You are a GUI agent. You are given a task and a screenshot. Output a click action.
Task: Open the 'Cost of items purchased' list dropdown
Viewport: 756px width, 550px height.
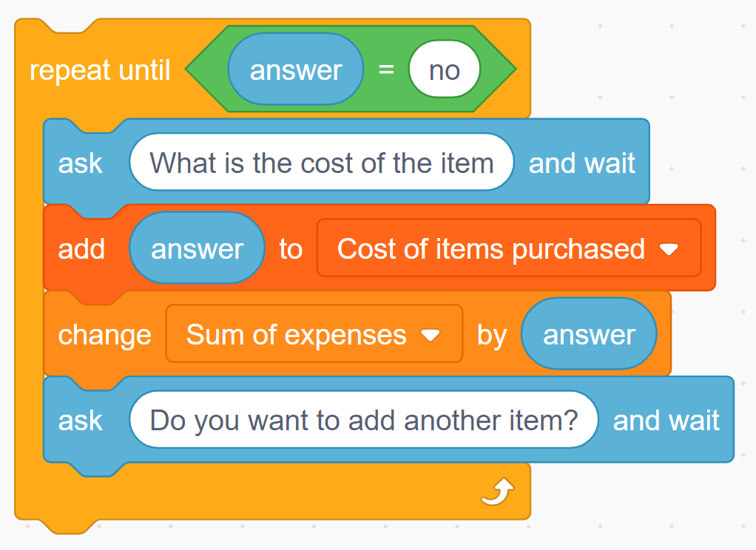[x=668, y=250]
